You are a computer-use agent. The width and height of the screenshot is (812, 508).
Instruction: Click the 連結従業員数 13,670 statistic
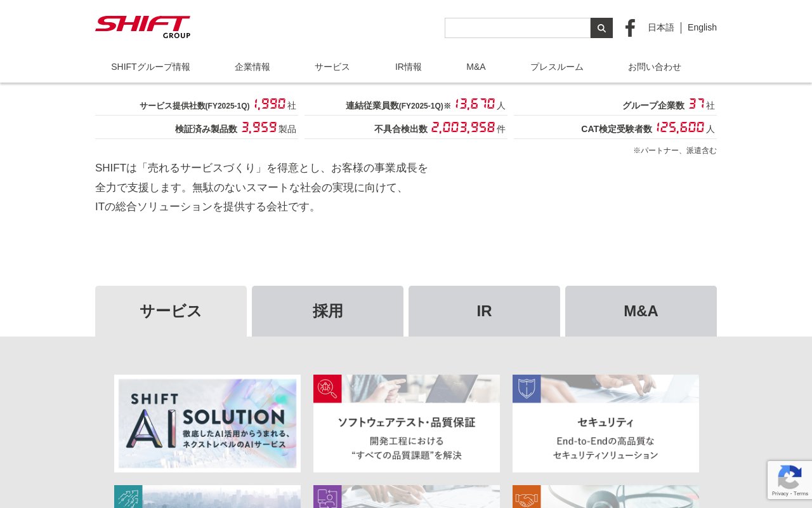406,105
